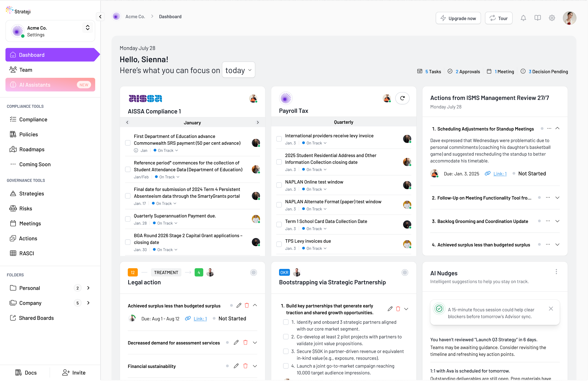Click the Payroll Tax refresh icon
This screenshot has width=588, height=381.
coord(402,98)
